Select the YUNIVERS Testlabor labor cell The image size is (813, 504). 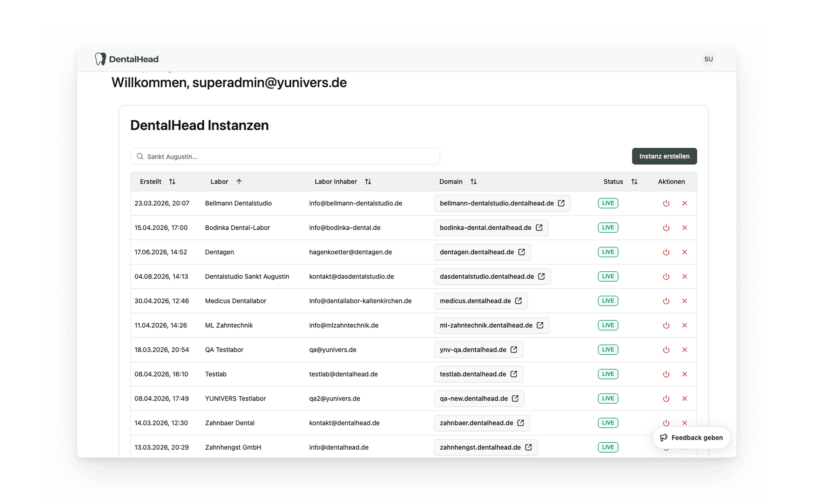click(235, 398)
